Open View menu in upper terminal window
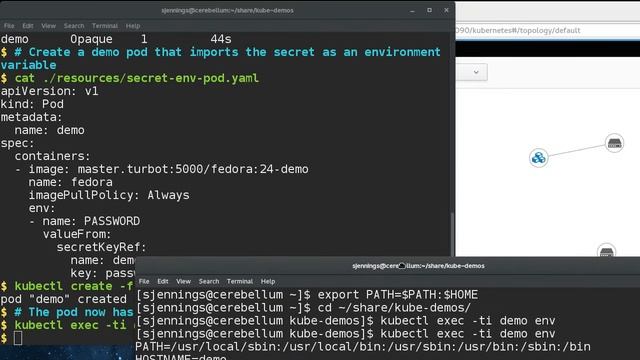The image size is (640, 360). pyautogui.click(x=48, y=26)
